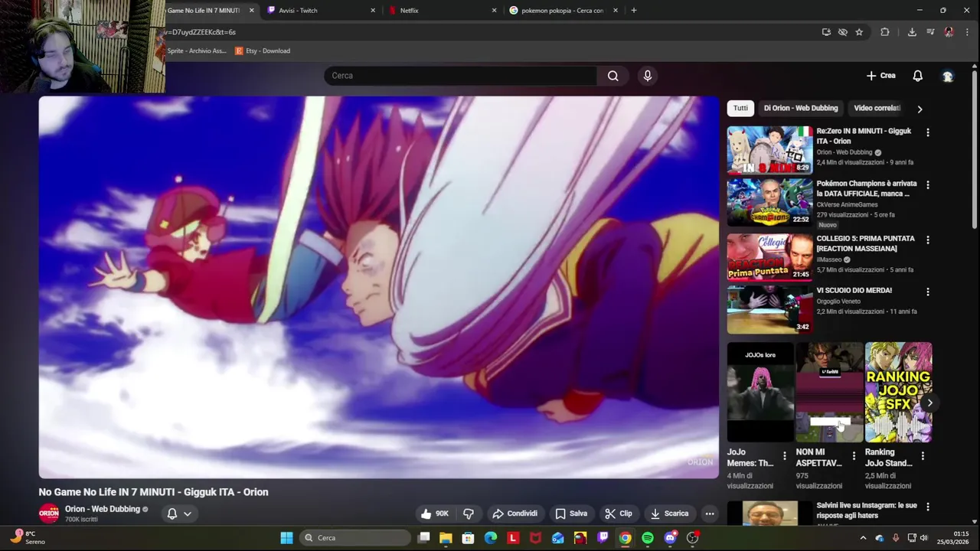Open more actions ellipsis under the video

point(710,514)
